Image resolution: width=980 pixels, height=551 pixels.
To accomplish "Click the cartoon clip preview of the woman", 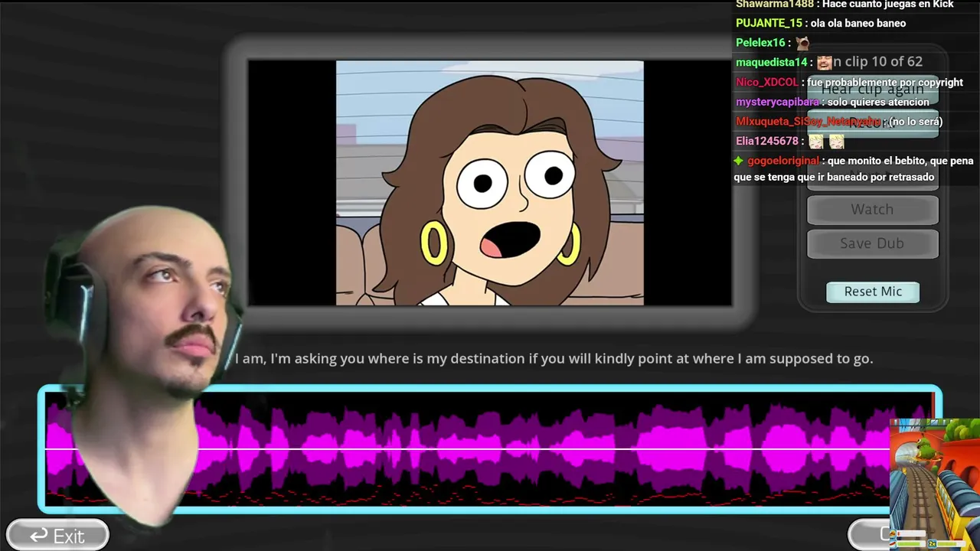I will 490,183.
